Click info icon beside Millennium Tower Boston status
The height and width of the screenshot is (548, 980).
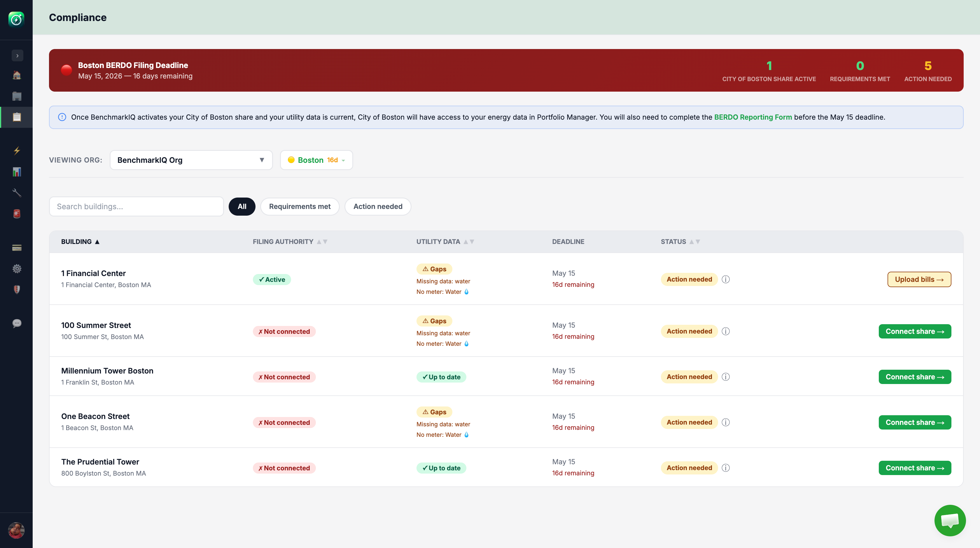[725, 377]
